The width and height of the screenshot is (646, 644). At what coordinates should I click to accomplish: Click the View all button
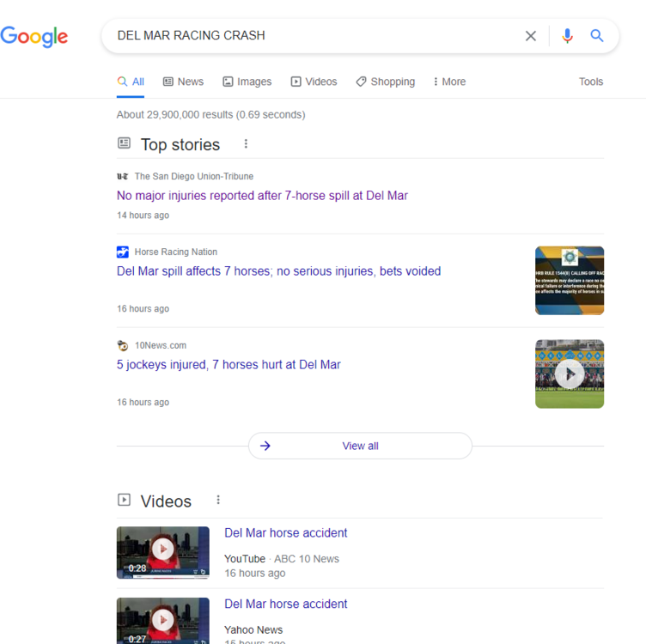click(x=360, y=446)
